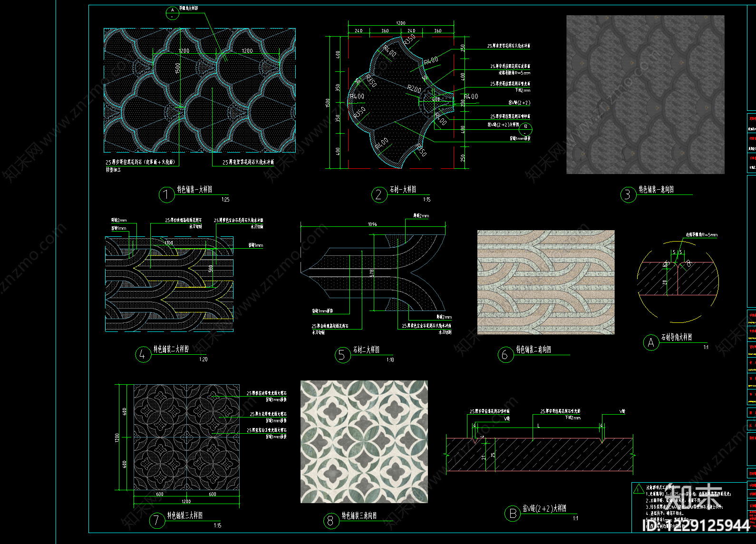Pick the detail number 6 bubble

505,355
